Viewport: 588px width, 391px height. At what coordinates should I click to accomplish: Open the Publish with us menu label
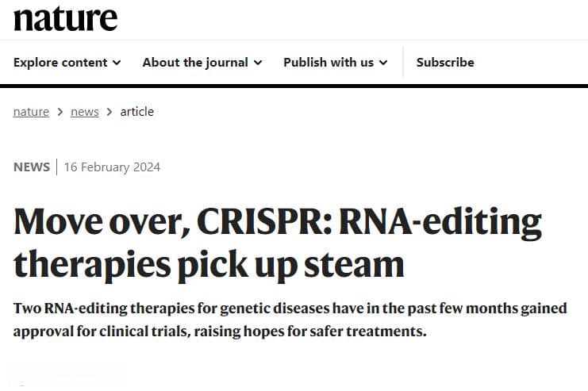329,62
